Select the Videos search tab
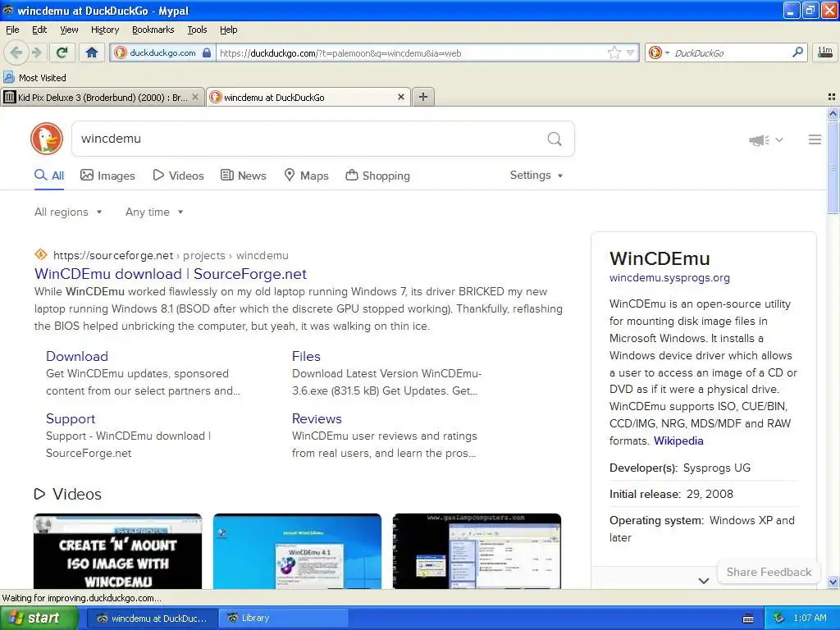Image resolution: width=840 pixels, height=630 pixels. click(x=178, y=176)
